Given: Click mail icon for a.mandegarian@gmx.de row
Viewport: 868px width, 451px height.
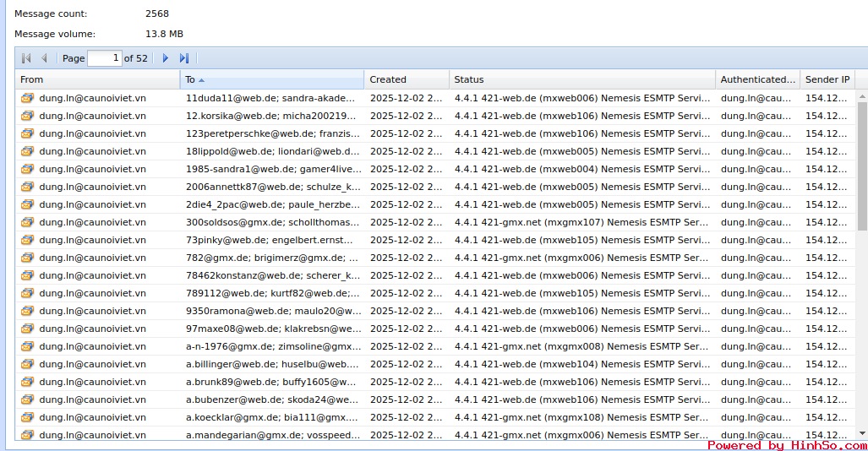Looking at the screenshot, I should point(27,435).
